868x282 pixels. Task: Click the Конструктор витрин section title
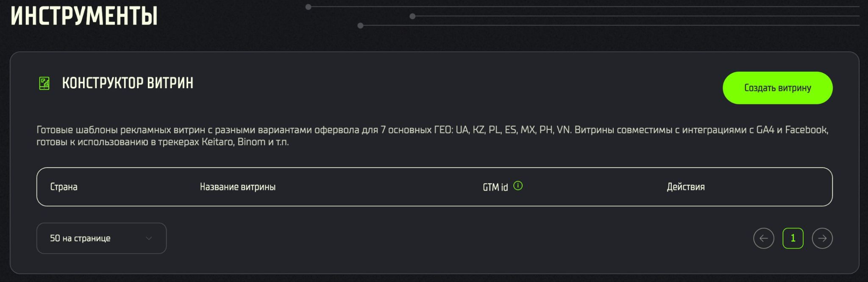[x=128, y=83]
